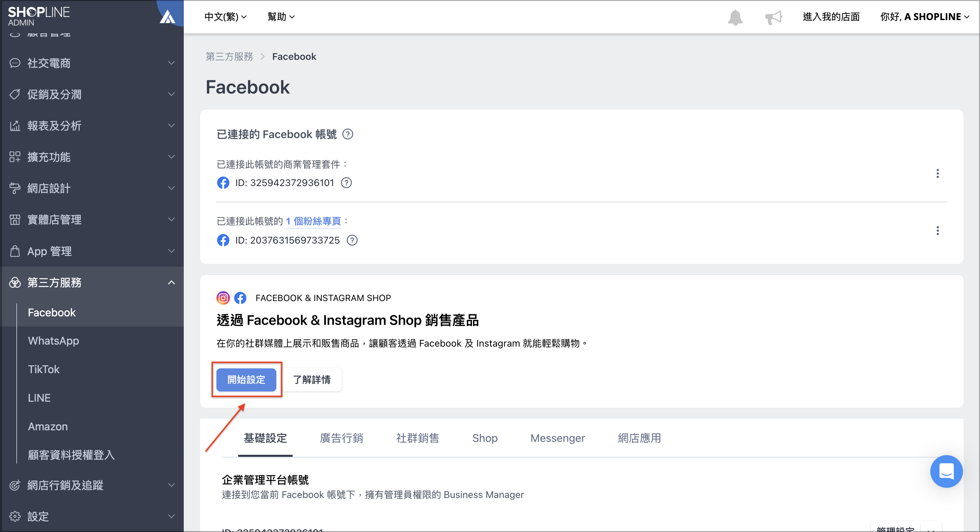Click the help icon beside 已連接的 Facebook 帳號
The image size is (980, 532).
click(x=348, y=134)
